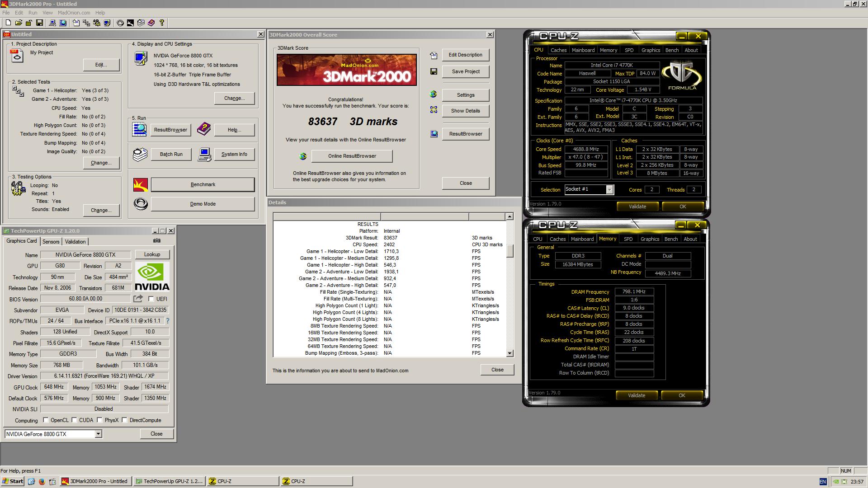Toggle the DirectCompute checkbox
Viewport: 868px width, 488px height.
[x=124, y=420]
